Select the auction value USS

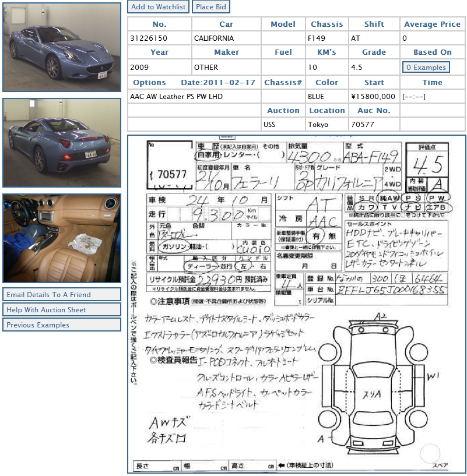pyautogui.click(x=269, y=125)
